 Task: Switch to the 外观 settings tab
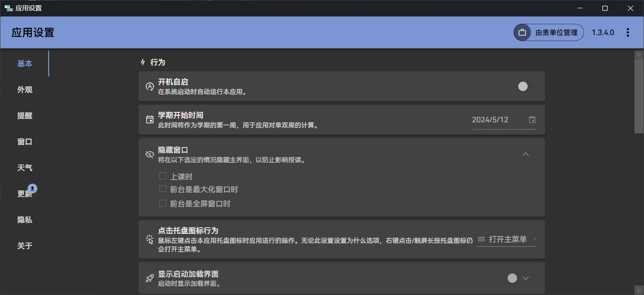click(25, 90)
